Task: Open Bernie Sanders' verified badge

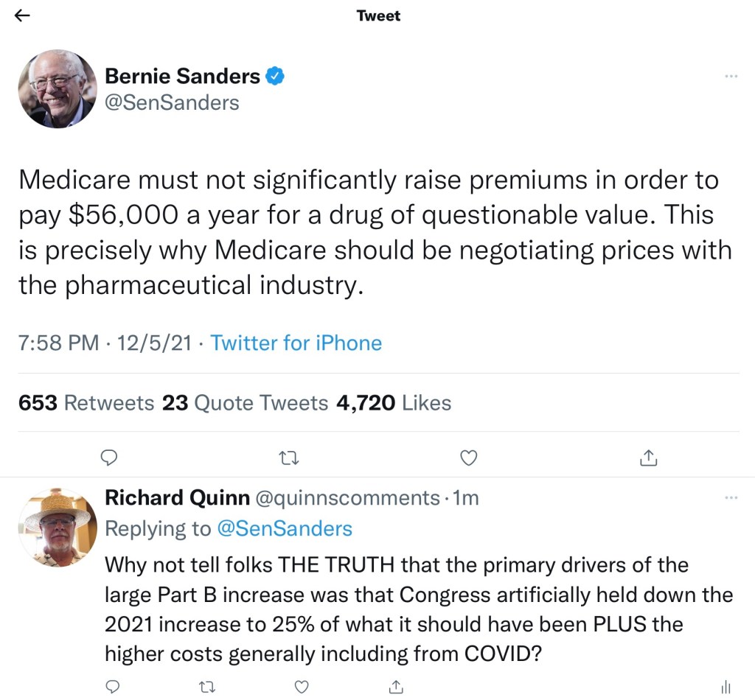Action: [x=276, y=76]
